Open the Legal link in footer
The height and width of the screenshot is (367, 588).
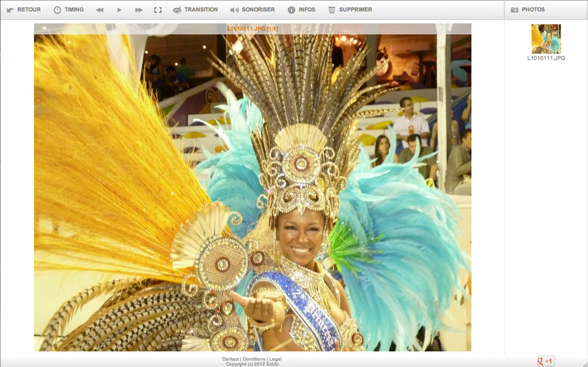(x=275, y=359)
